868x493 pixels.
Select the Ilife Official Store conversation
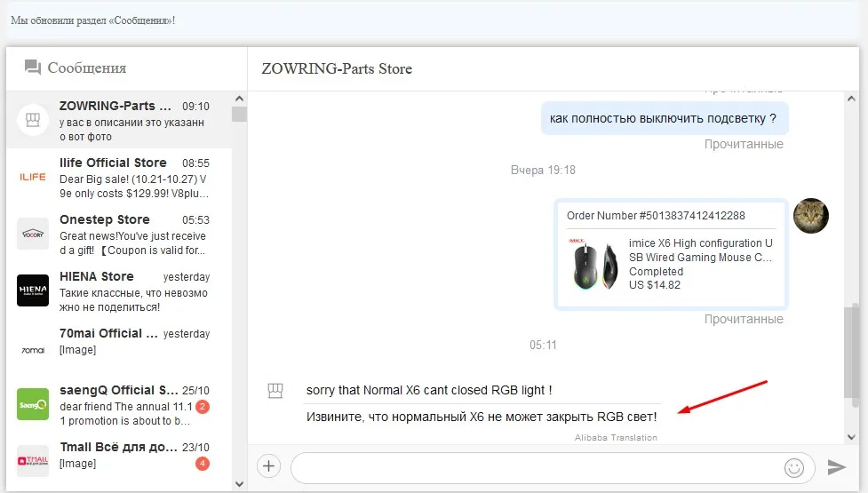coord(119,177)
